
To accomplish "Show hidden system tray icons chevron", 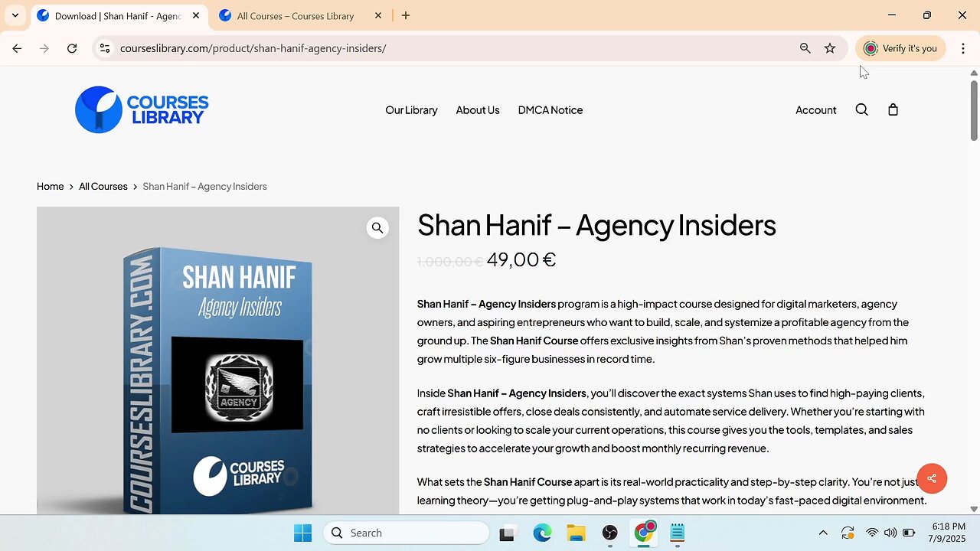I will pyautogui.click(x=823, y=533).
